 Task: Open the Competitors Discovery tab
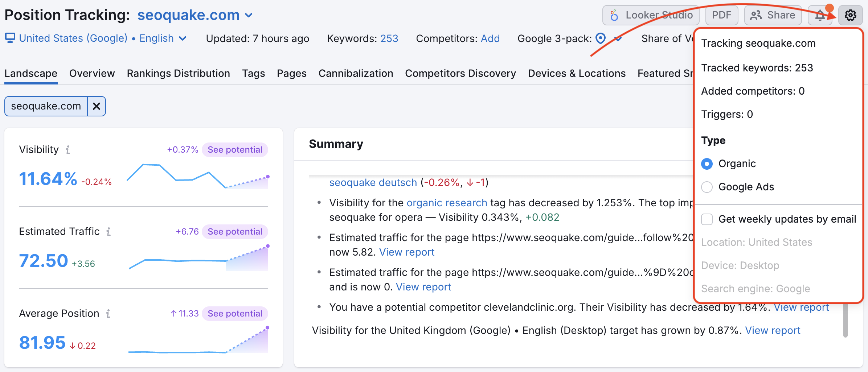(460, 73)
